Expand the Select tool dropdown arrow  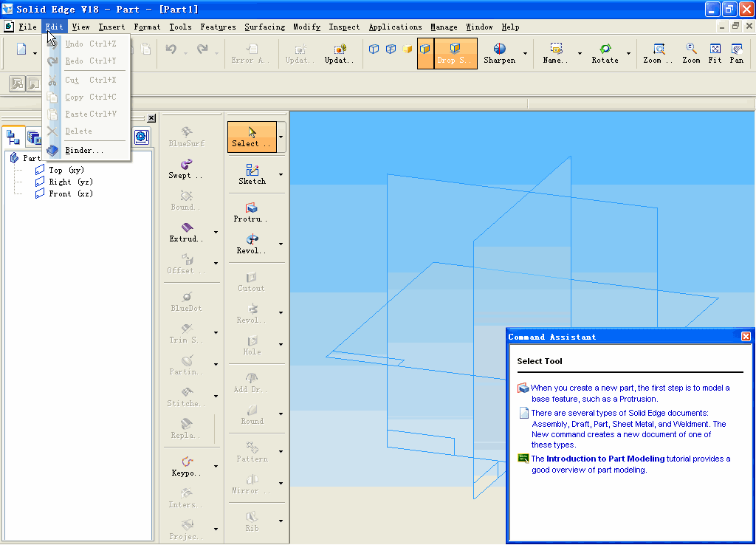pos(281,137)
